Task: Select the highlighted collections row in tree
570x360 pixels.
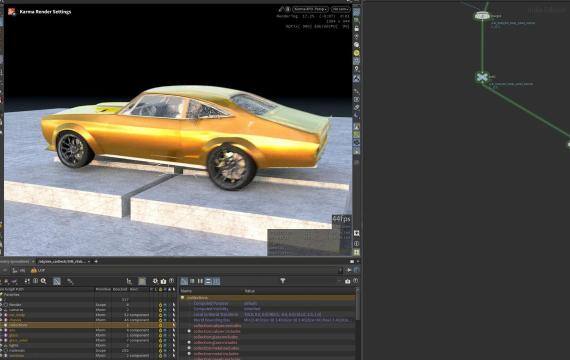Action: click(87, 325)
